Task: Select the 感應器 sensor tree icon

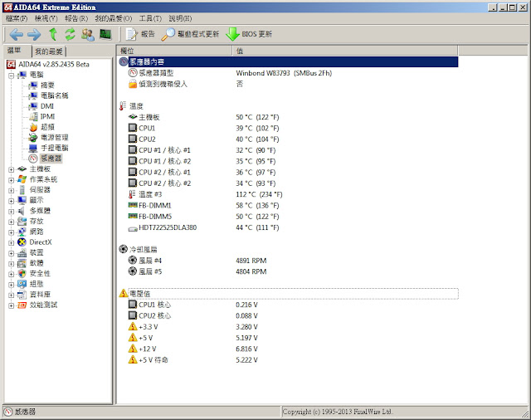Action: [33, 159]
